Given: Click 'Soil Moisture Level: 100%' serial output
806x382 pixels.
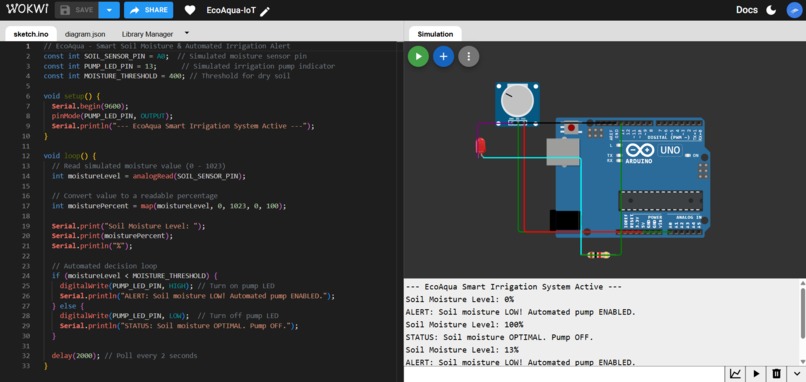Looking at the screenshot, I should tap(464, 324).
